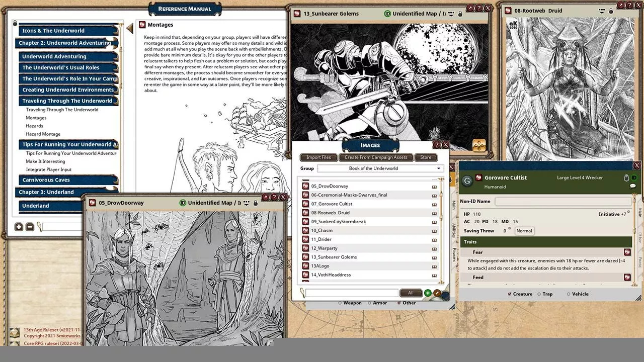Select the Vehicle radio option
This screenshot has width=644, height=362.
[x=569, y=294]
